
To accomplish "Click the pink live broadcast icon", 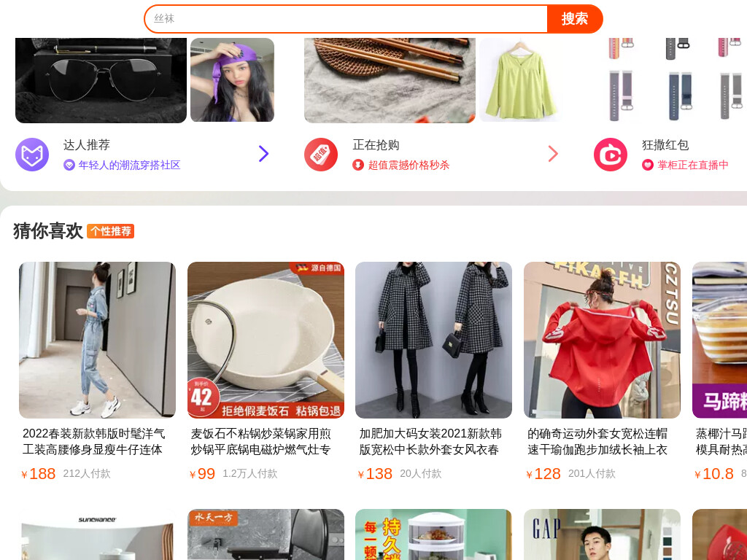I will [611, 155].
